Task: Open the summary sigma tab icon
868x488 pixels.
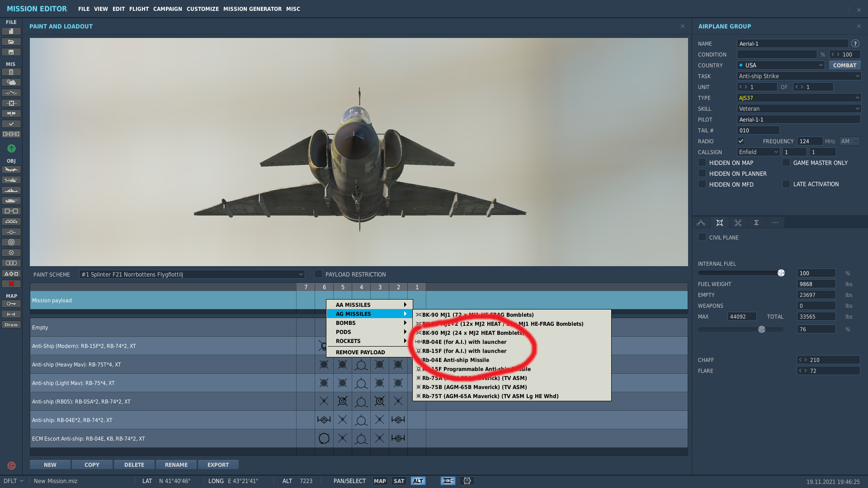Action: coord(756,223)
